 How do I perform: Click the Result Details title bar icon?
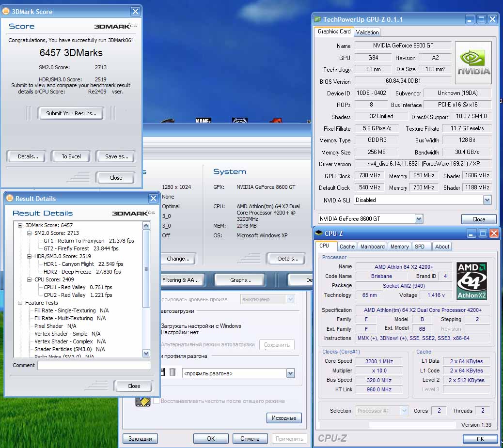tap(9, 198)
